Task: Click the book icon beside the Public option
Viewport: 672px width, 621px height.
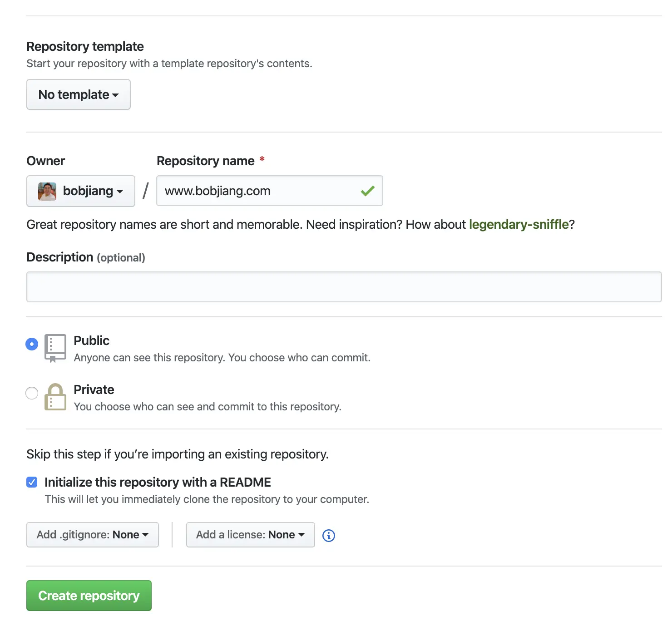Action: pos(55,348)
